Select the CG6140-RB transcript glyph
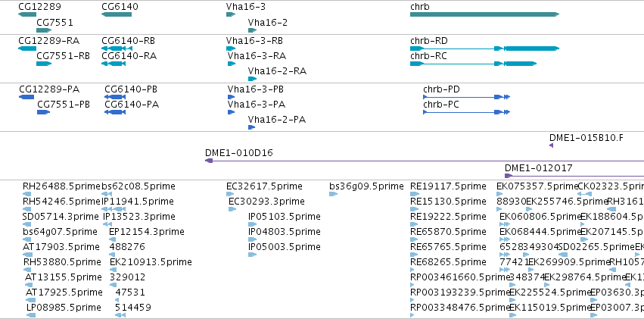The width and height of the screenshot is (644, 319). pos(117,48)
